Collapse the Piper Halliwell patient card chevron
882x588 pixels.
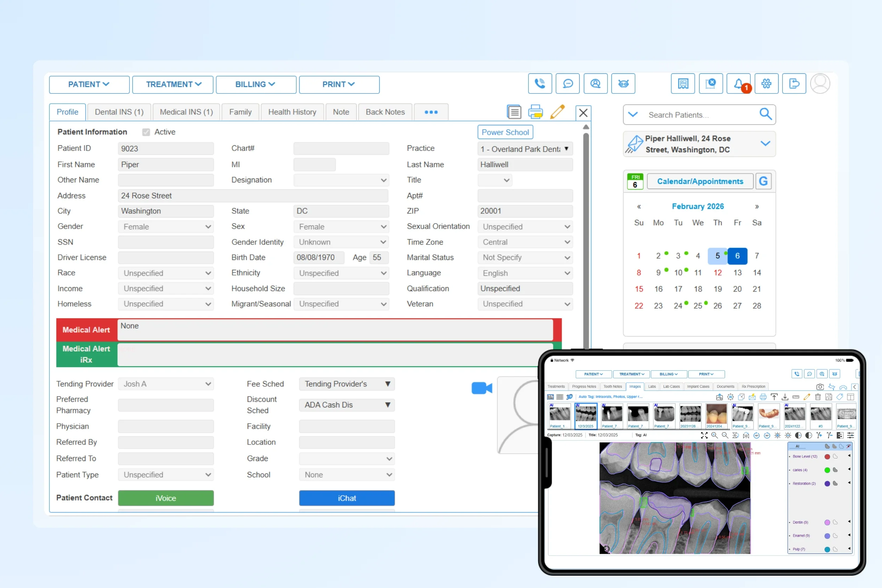(765, 144)
